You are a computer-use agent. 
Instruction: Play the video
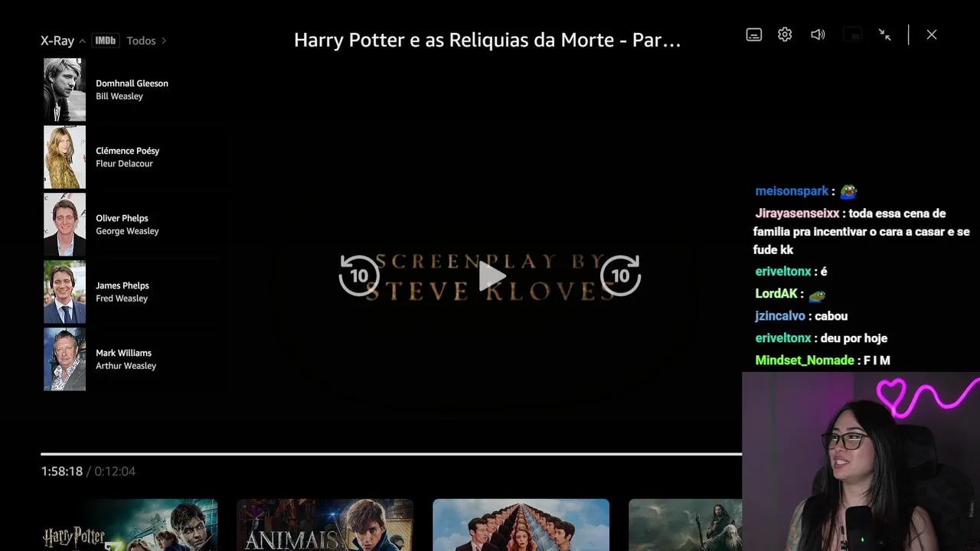tap(491, 275)
